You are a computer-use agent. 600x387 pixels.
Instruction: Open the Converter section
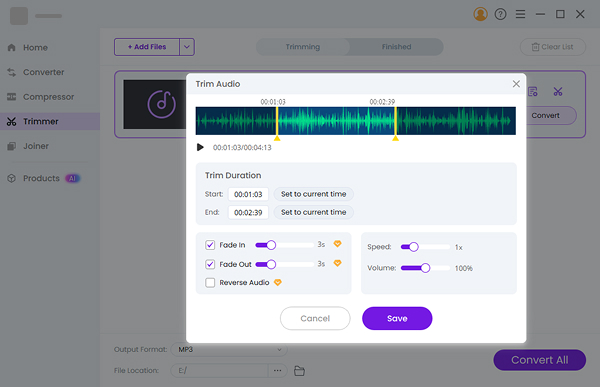click(x=50, y=72)
